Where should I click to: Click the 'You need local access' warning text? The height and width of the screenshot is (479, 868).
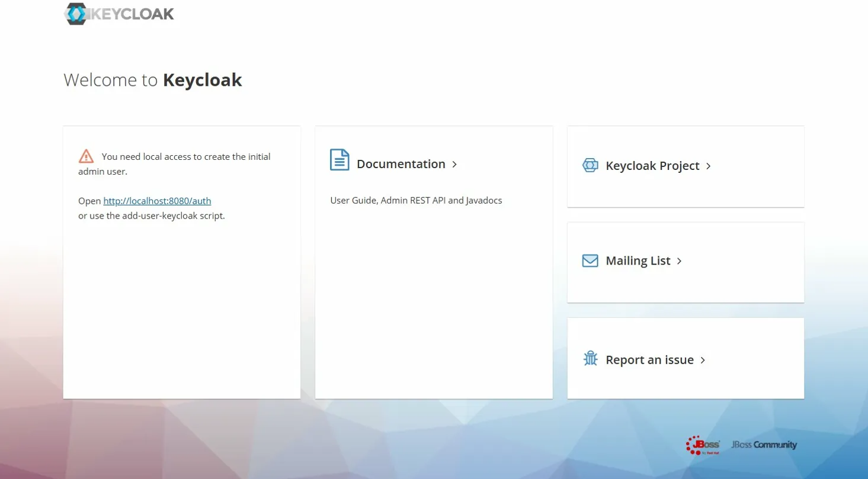pyautogui.click(x=174, y=164)
